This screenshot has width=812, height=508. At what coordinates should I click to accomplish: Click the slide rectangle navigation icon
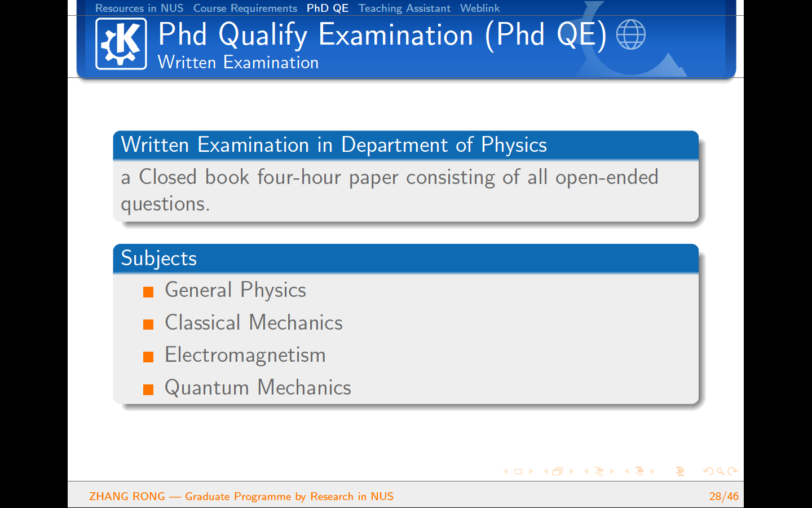518,471
